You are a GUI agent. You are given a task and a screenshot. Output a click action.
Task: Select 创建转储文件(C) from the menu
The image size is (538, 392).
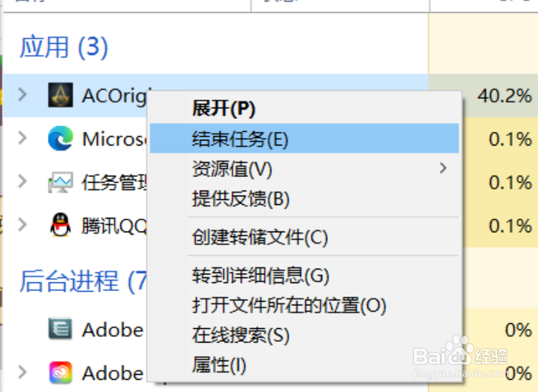click(x=260, y=237)
